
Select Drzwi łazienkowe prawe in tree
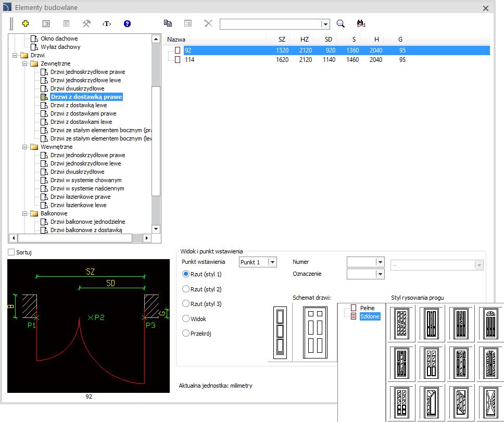pos(80,197)
